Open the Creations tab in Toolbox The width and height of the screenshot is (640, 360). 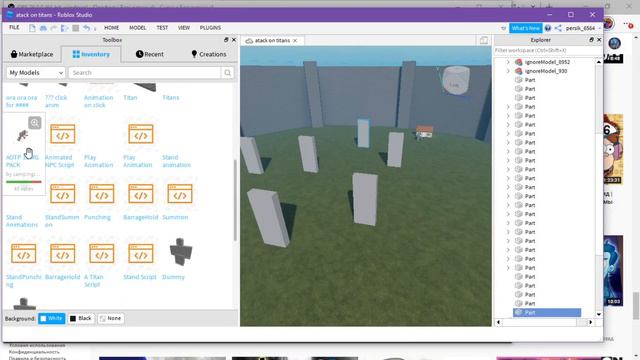click(x=209, y=54)
